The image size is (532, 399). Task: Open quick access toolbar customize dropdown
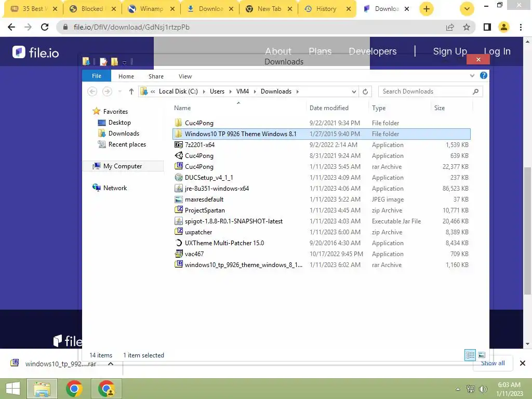125,62
